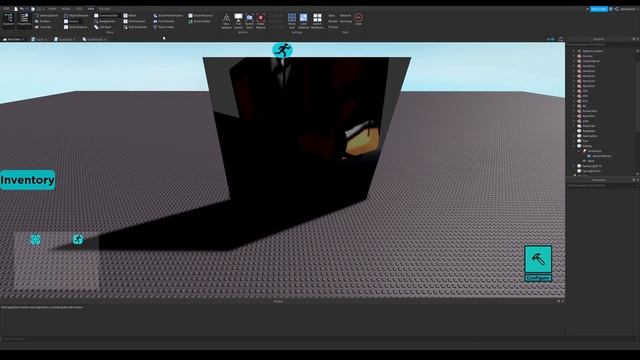
Task: Click the running man icon atop the viewport
Action: pos(282,50)
